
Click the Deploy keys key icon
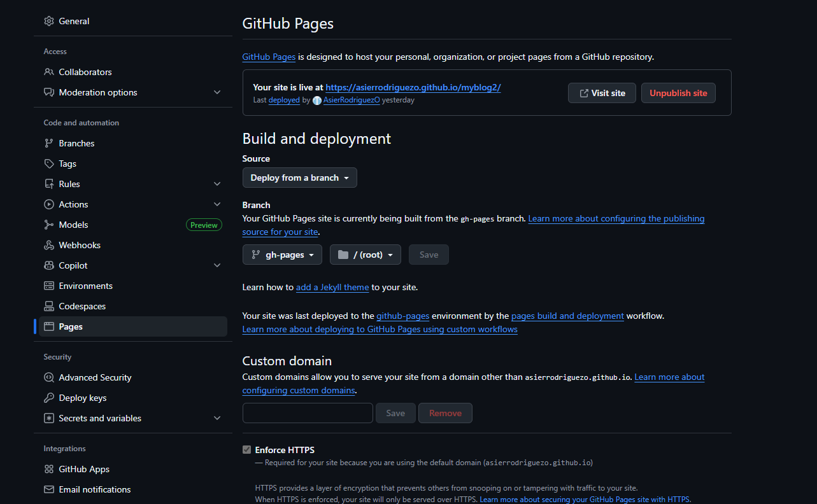point(49,398)
